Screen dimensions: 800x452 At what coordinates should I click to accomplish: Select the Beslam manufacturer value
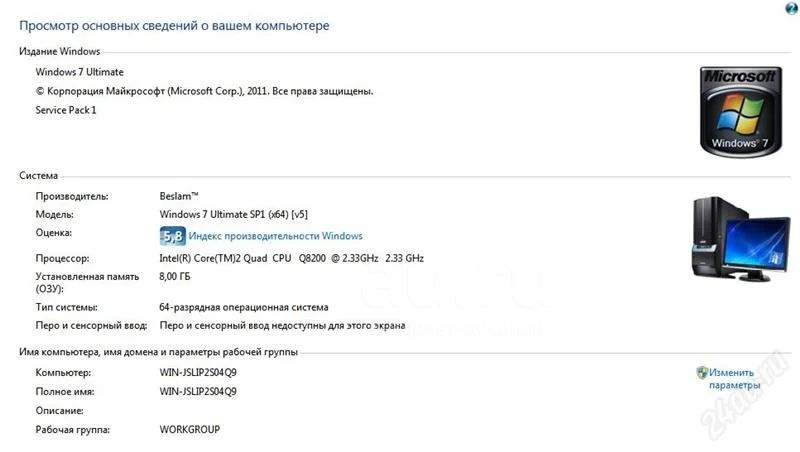click(179, 196)
